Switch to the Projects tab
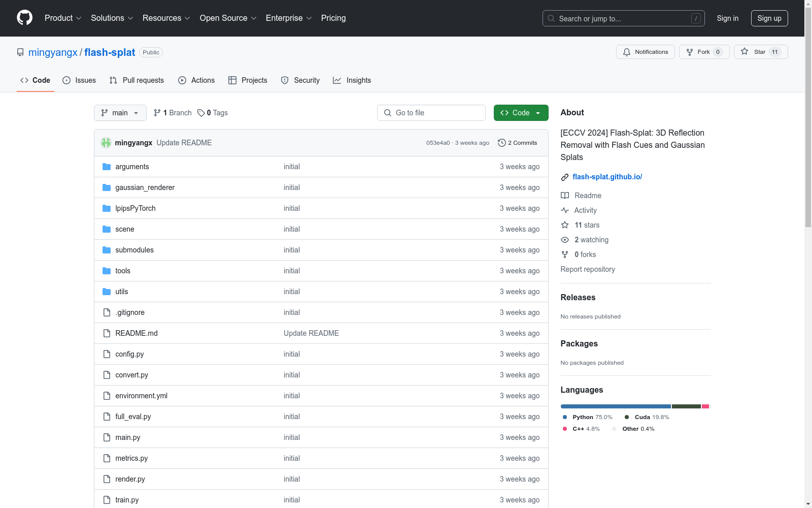The width and height of the screenshot is (812, 508). (x=248, y=80)
